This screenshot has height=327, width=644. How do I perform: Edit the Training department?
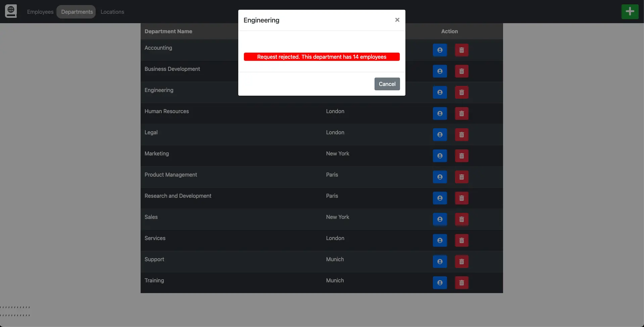tap(440, 283)
